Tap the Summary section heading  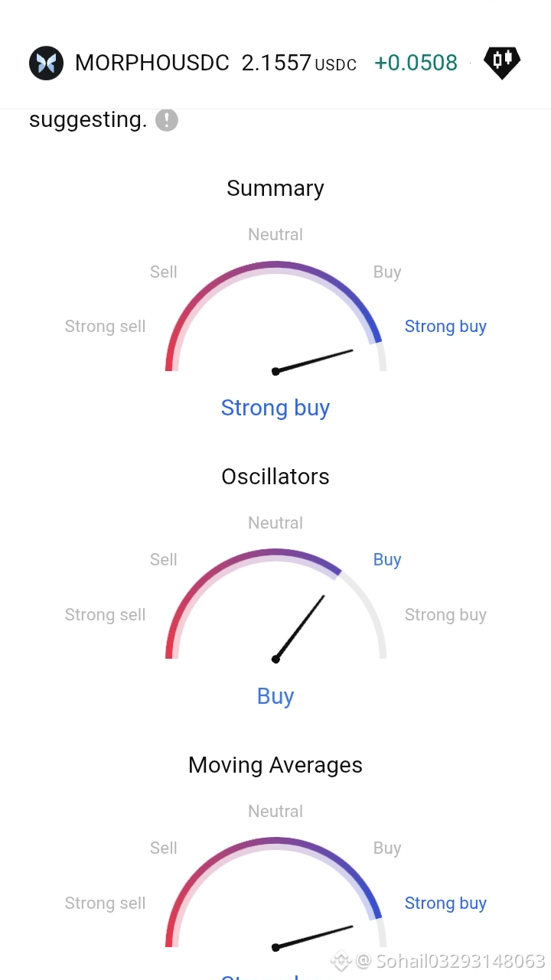click(x=275, y=188)
